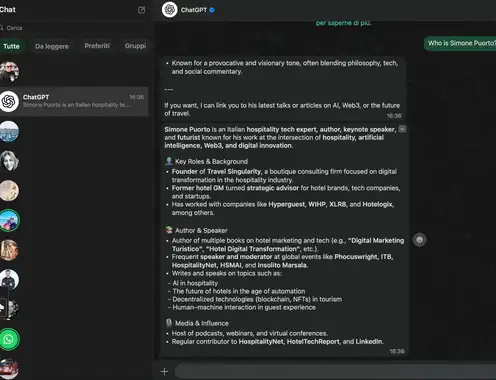Open the chat with the green-ringed beach avatar
This screenshot has height=380, width=496.
tap(9, 220)
